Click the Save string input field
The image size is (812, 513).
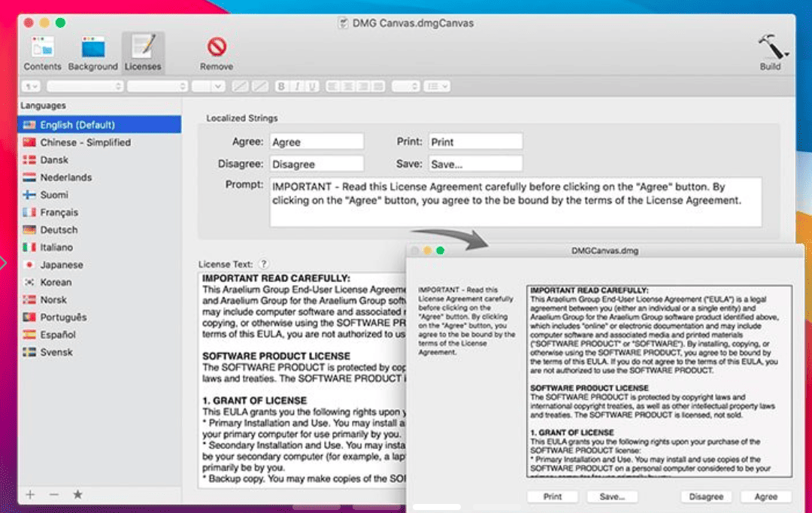click(475, 164)
